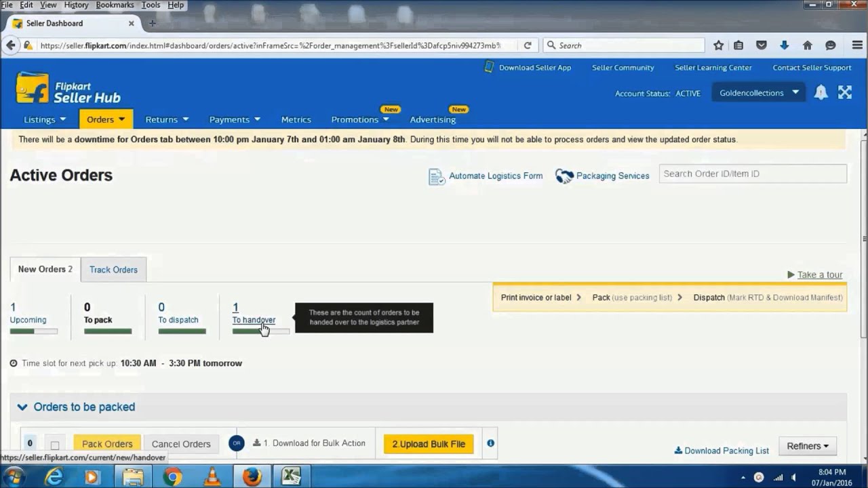Click the bookmark star icon
Screen dimensions: 868x488
pyautogui.click(x=719, y=45)
